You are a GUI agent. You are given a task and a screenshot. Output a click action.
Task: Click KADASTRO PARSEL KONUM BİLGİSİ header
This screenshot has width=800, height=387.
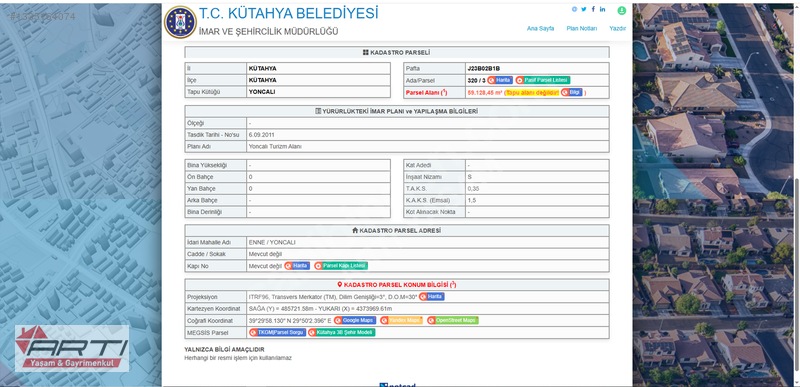[x=396, y=285]
